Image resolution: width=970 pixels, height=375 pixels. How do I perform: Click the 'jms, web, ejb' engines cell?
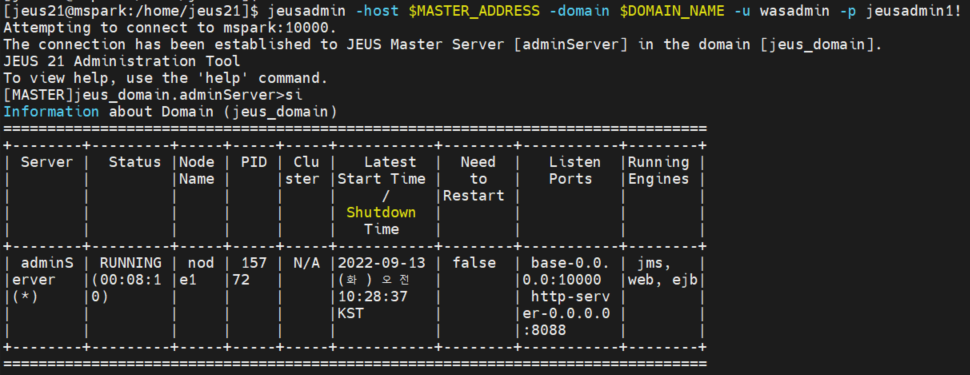(663, 271)
